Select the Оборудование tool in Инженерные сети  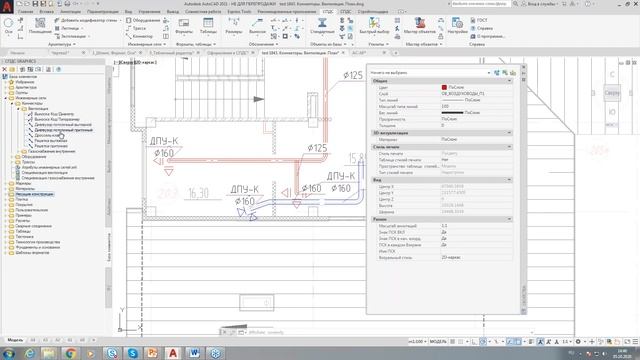143,20
